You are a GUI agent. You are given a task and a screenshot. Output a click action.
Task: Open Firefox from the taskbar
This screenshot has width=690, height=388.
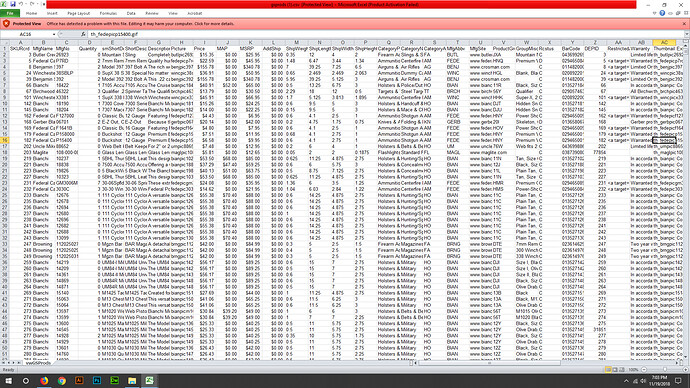click(x=44, y=381)
